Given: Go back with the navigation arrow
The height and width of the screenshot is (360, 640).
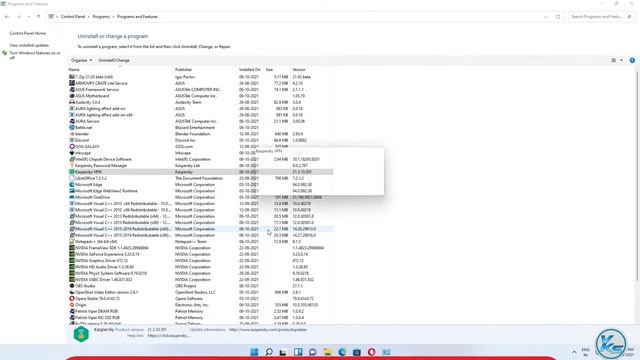Looking at the screenshot, I should [7, 17].
